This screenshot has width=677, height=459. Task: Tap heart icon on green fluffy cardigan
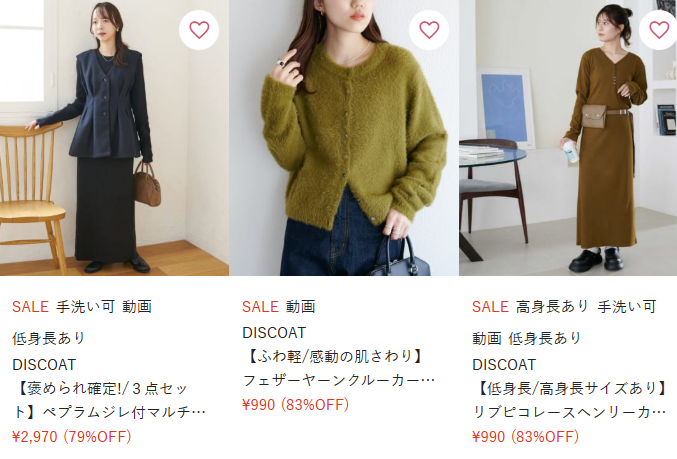[429, 30]
